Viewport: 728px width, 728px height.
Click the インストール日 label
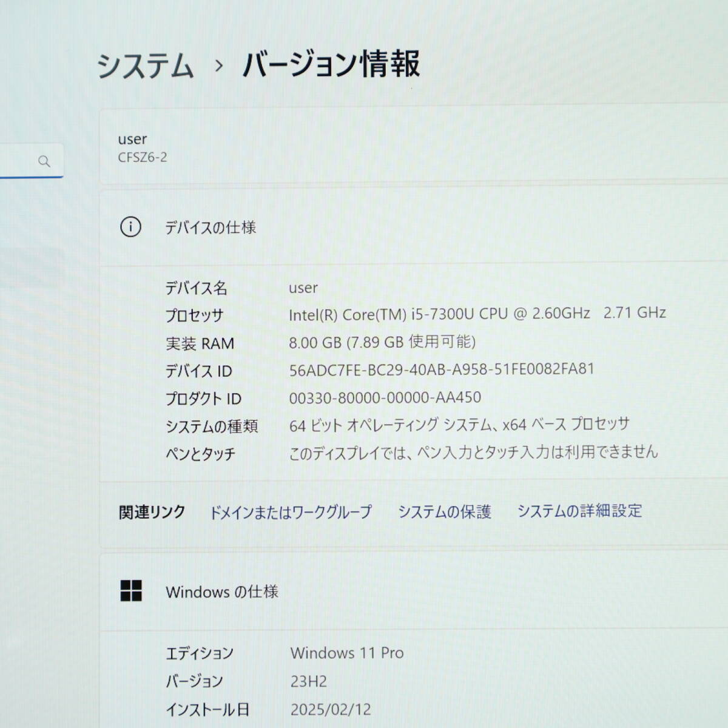207,709
